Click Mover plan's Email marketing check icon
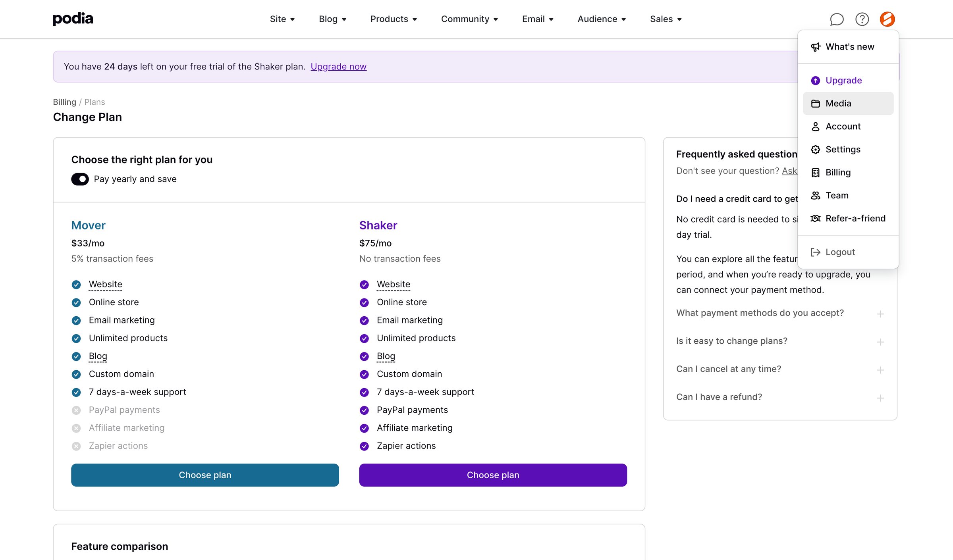The image size is (953, 560). click(76, 320)
